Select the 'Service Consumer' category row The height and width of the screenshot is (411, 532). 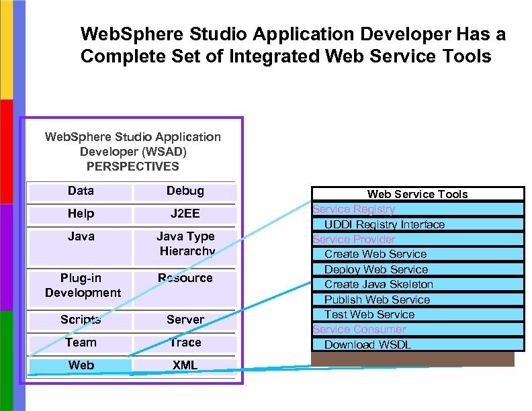tap(418, 329)
